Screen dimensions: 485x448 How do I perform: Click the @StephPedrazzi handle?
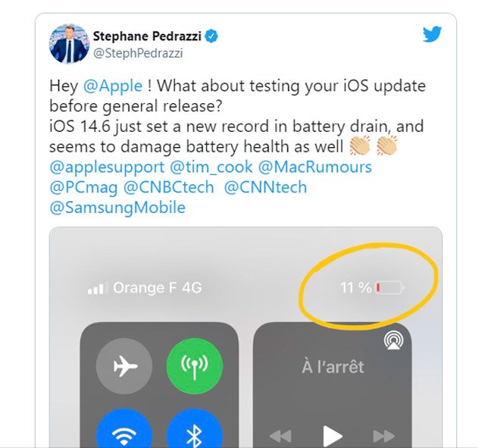(138, 53)
